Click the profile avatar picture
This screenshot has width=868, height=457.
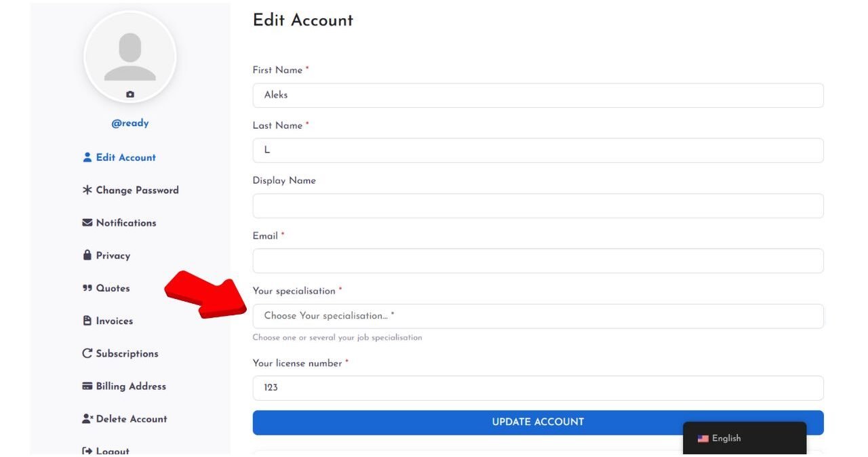tap(130, 57)
